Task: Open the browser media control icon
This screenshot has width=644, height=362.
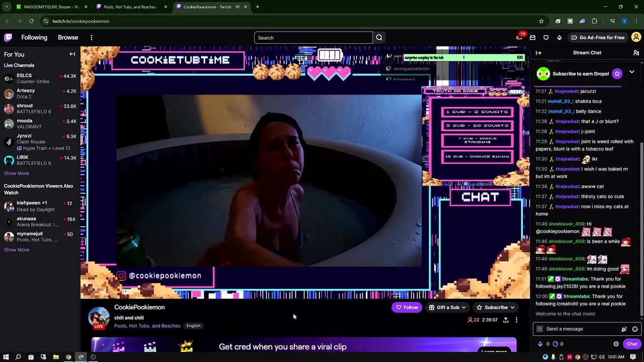Action: point(612,21)
